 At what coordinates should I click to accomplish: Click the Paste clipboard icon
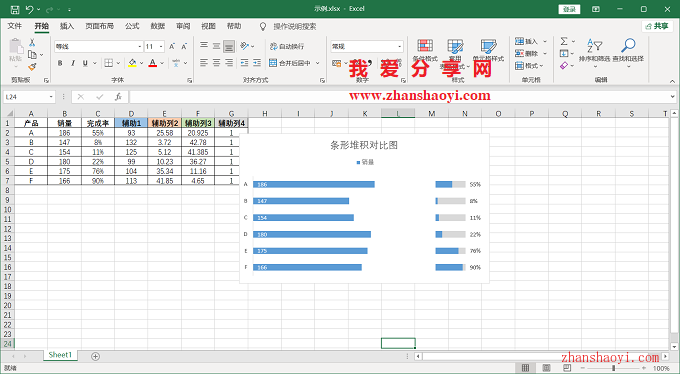pos(16,47)
